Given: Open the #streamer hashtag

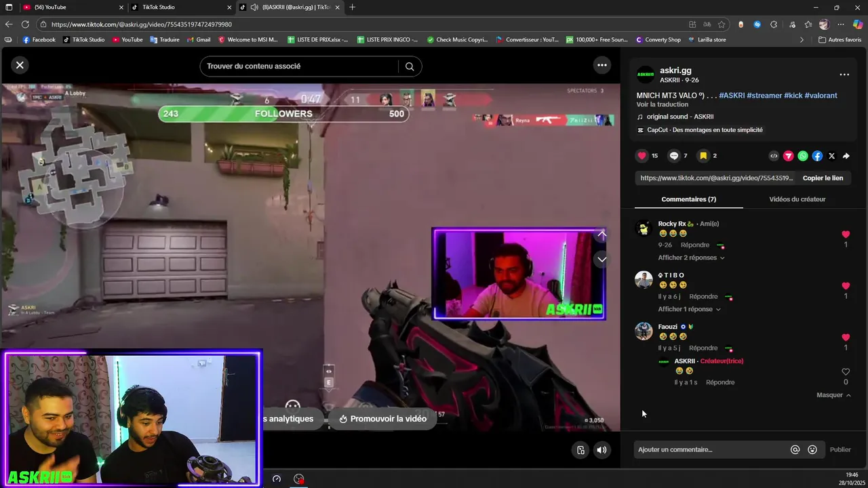Looking at the screenshot, I should pyautogui.click(x=764, y=96).
